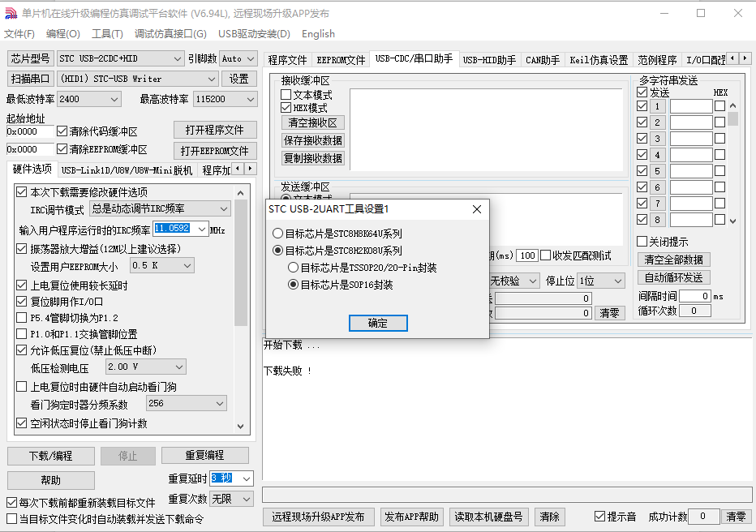Close the STC USB-2UART工具设置1 dialog
This screenshot has width=756, height=532.
click(x=476, y=209)
